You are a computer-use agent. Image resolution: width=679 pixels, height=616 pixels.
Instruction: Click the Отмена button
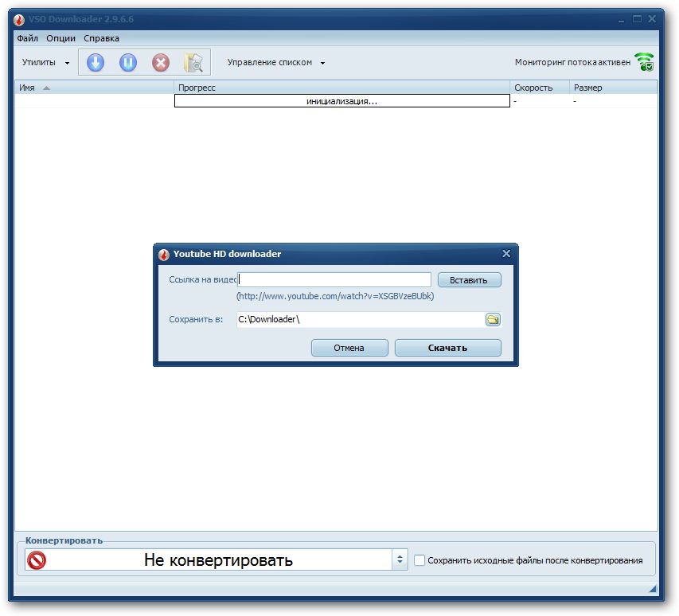pos(349,348)
